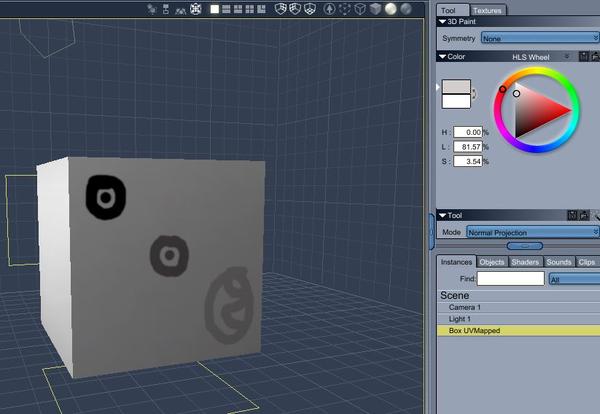
Task: Collapse the Color section
Action: click(442, 57)
